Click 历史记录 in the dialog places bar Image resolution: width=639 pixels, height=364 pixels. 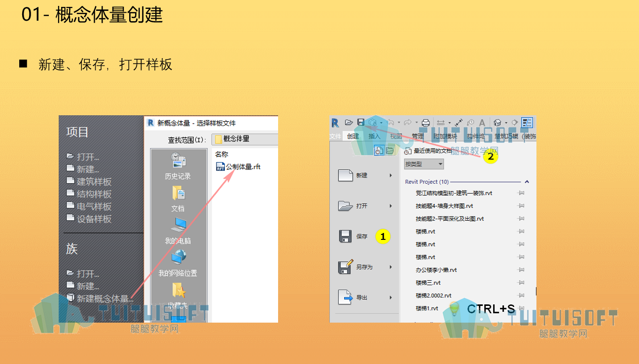(x=178, y=166)
